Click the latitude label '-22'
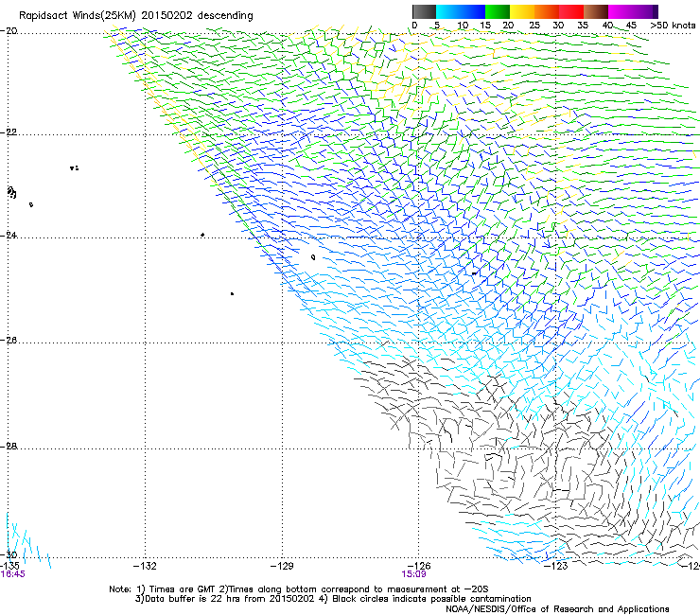The width and height of the screenshot is (700, 615). (x=9, y=132)
